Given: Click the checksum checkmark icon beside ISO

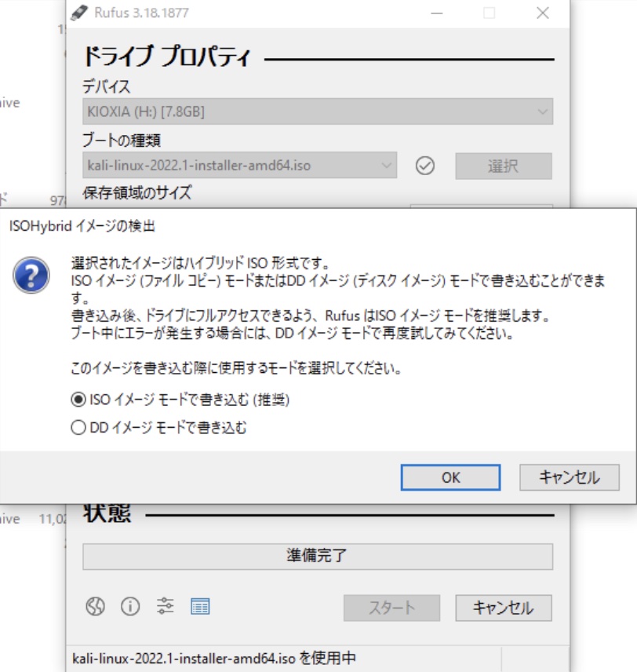Looking at the screenshot, I should (x=425, y=166).
